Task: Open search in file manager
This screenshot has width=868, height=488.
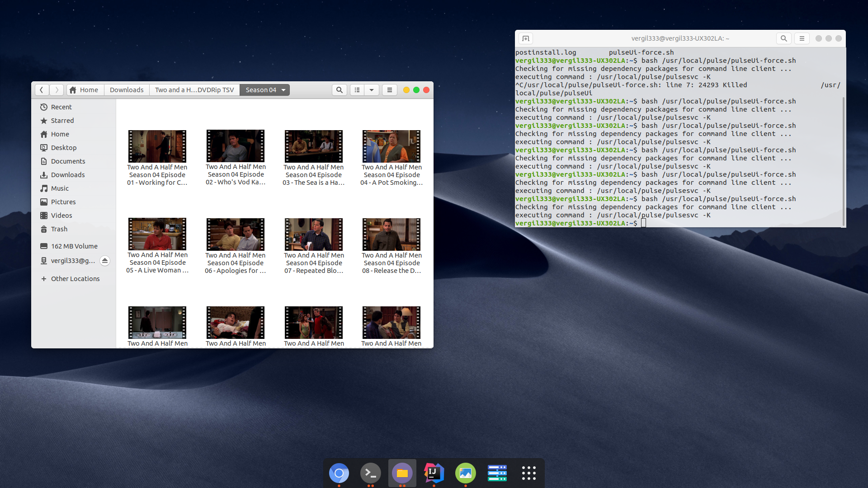Action: click(339, 90)
